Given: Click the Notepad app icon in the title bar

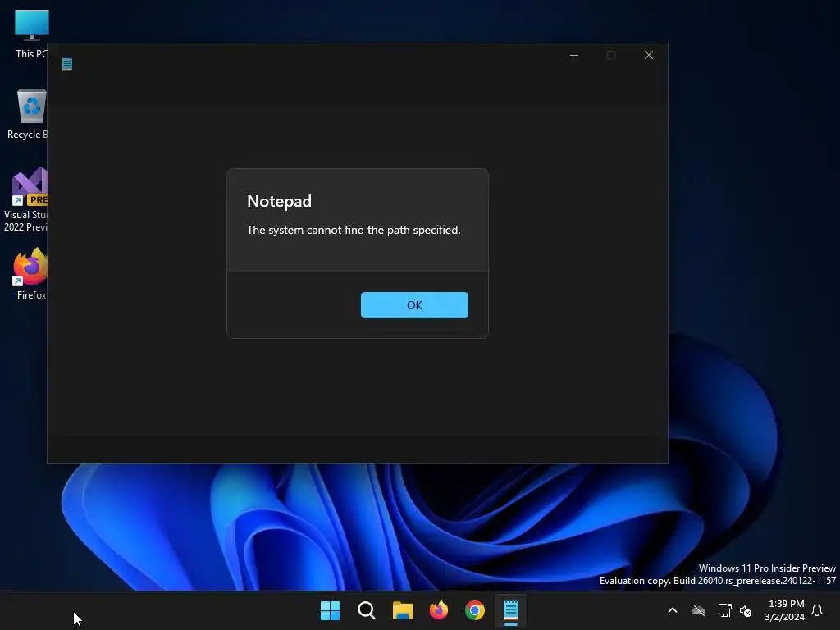Looking at the screenshot, I should coord(67,64).
